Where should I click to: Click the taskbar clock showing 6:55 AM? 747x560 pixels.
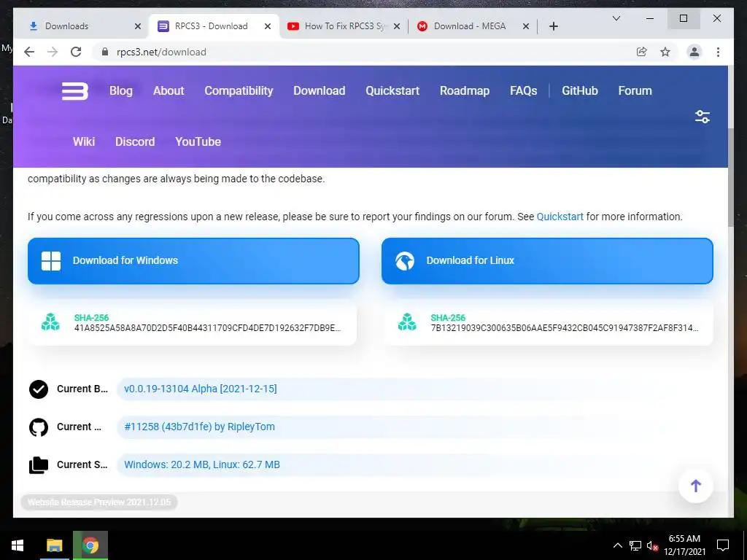[x=684, y=545]
